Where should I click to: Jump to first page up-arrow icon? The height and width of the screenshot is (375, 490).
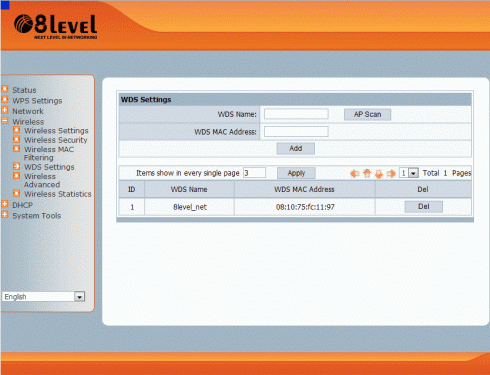pos(367,173)
